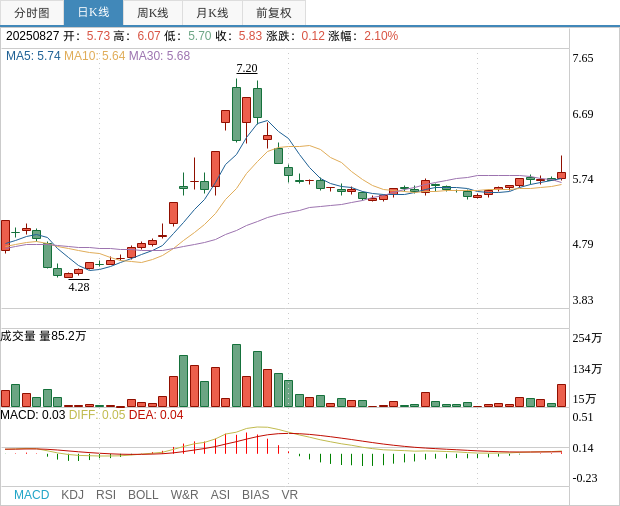The height and width of the screenshot is (506, 620).
Task: Click the MA30: 5.68 legend
Action: coord(159,56)
